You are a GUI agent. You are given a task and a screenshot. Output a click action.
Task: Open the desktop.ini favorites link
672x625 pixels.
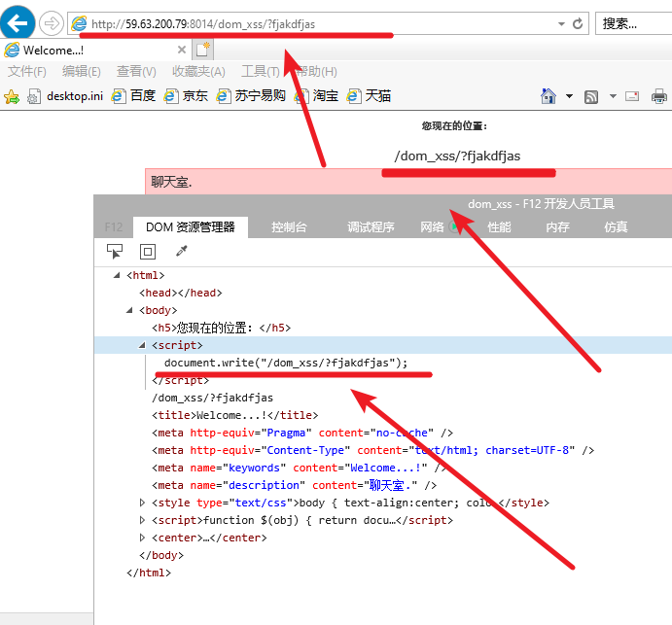(x=66, y=96)
